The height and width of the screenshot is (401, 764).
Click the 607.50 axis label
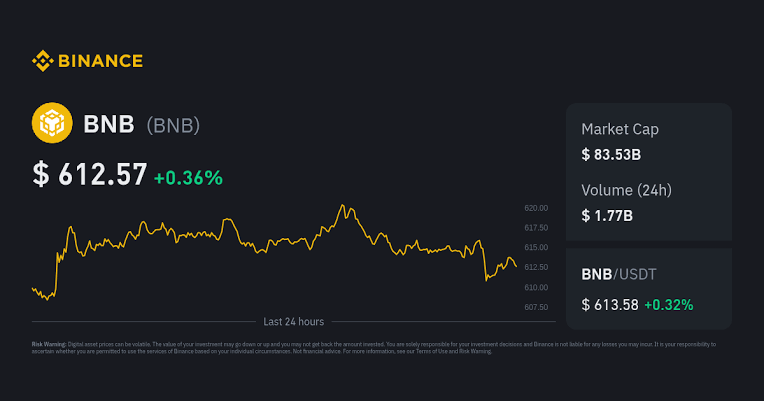tap(536, 307)
